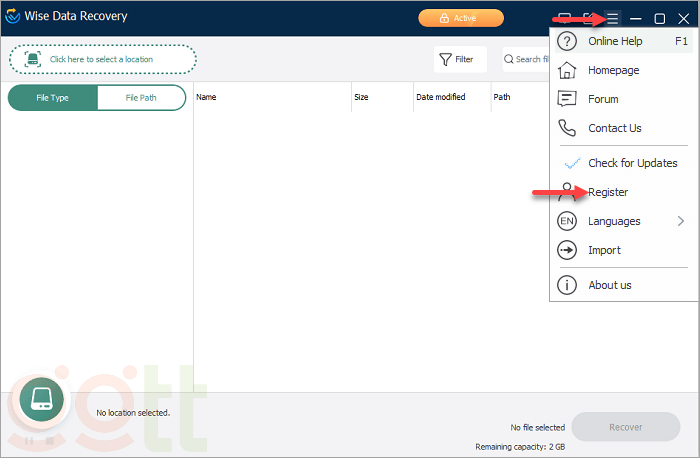Open the hamburger menu in title bar
Viewport: 700px width, 458px height.
point(612,18)
